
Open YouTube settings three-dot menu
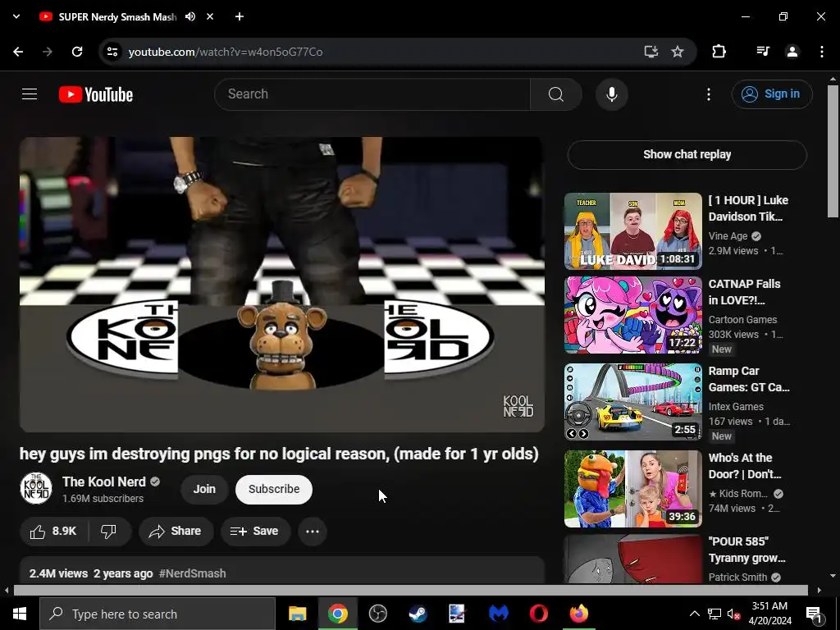click(x=708, y=94)
